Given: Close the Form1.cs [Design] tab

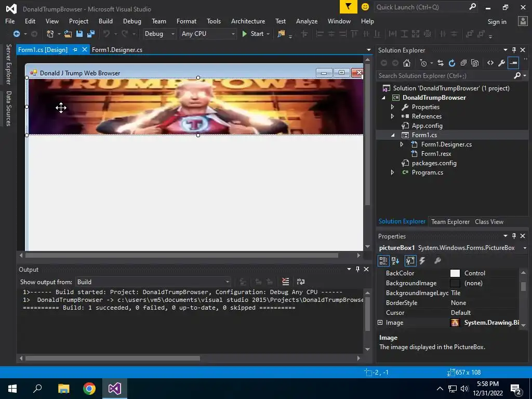Looking at the screenshot, I should click(85, 49).
